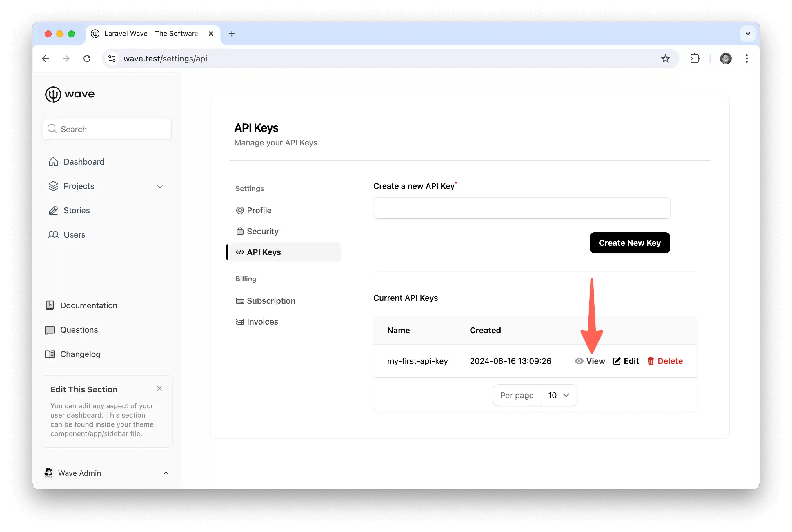Delete the my-first-api-key entry
The image size is (792, 532).
click(x=665, y=361)
